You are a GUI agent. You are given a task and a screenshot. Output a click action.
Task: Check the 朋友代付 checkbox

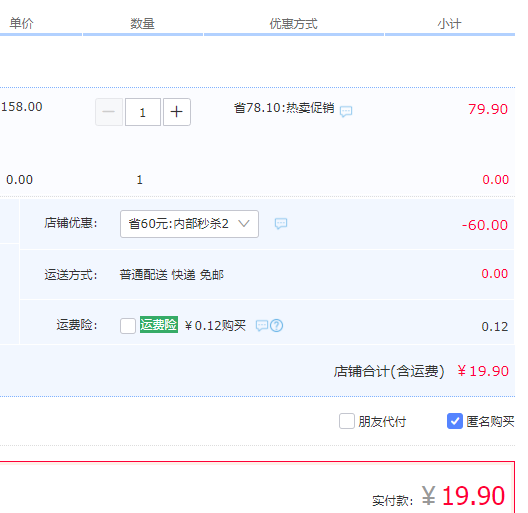pyautogui.click(x=347, y=421)
